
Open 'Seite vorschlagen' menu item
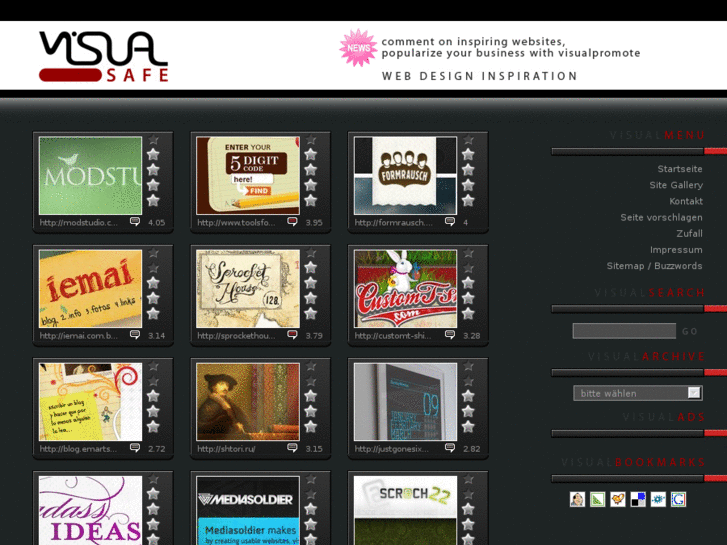point(661,218)
